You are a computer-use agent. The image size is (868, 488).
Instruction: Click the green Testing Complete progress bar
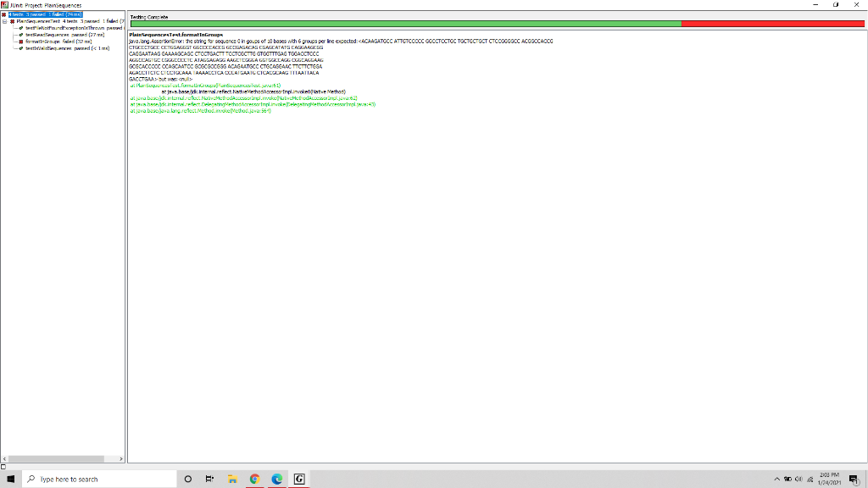[x=407, y=25]
